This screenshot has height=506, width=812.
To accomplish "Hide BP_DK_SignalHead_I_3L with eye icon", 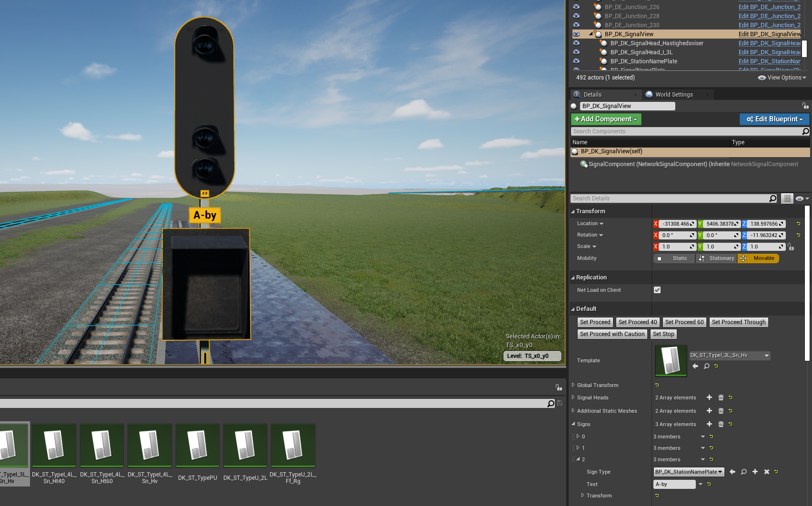I will [x=576, y=52].
